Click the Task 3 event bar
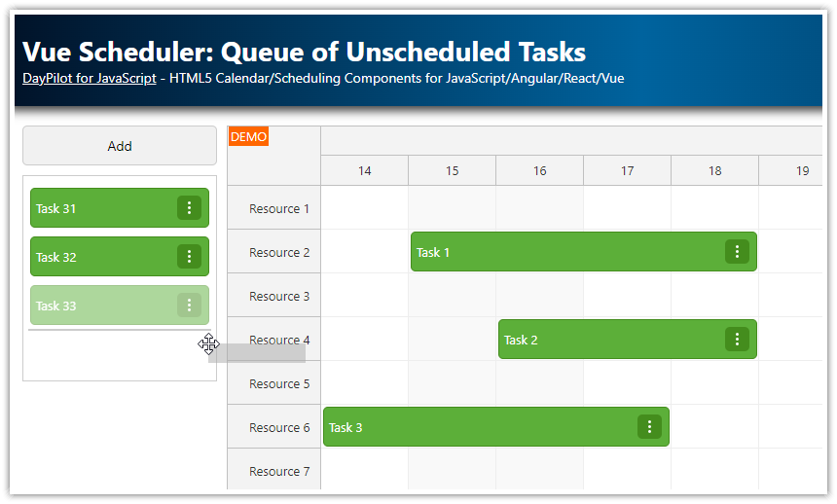837x504 pixels. tap(477, 427)
